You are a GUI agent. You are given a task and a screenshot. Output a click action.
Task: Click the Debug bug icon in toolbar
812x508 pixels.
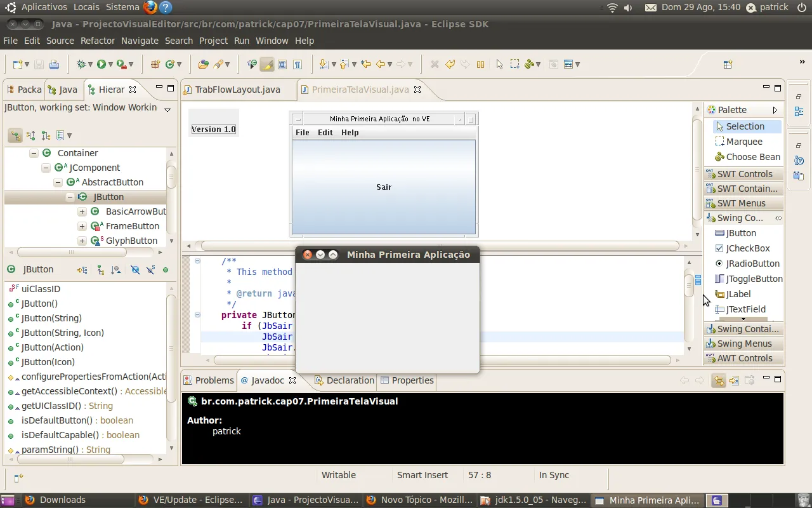(x=81, y=64)
